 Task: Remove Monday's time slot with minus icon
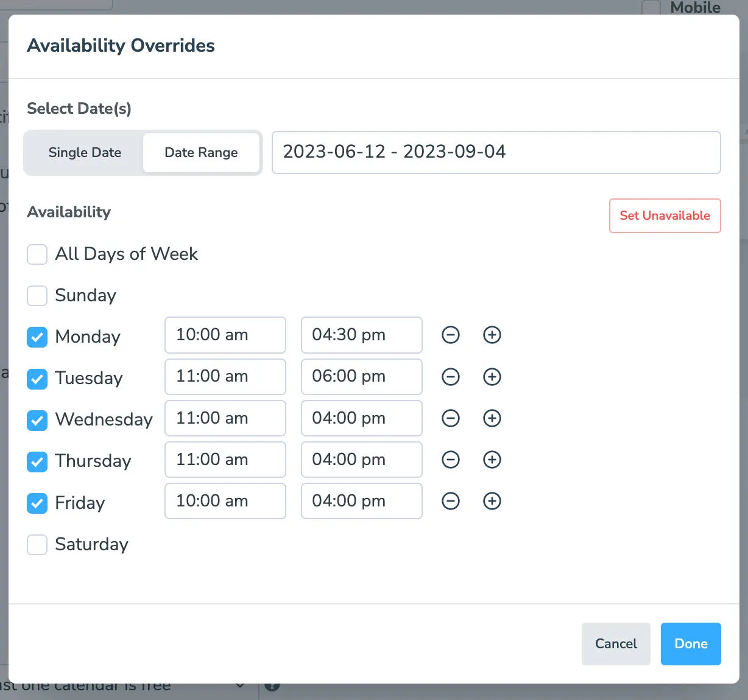point(451,335)
